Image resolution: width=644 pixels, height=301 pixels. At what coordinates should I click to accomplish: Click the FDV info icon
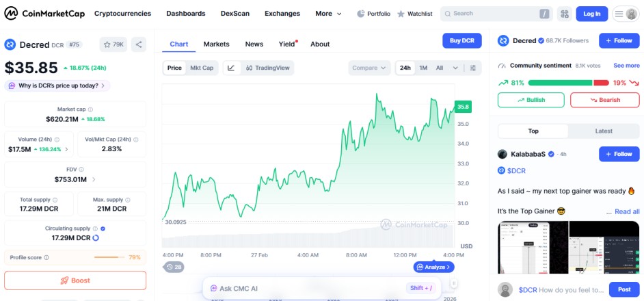click(x=81, y=170)
